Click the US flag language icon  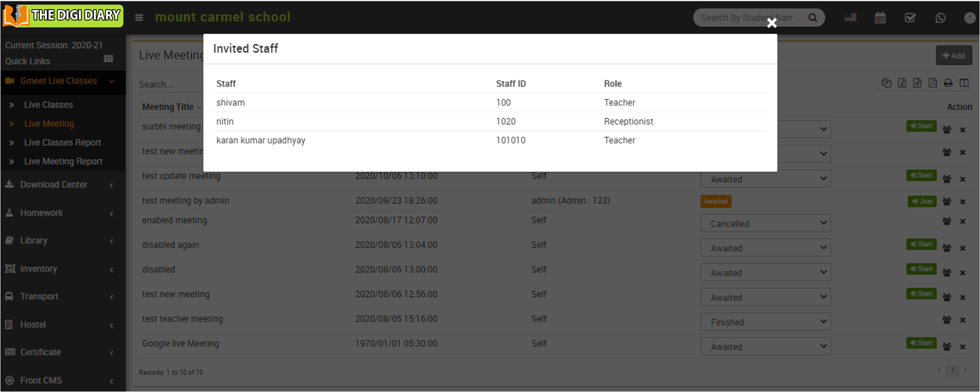850,18
